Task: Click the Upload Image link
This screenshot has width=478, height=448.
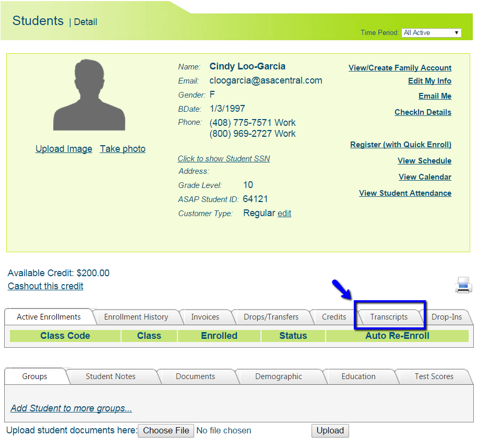Action: 64,149
